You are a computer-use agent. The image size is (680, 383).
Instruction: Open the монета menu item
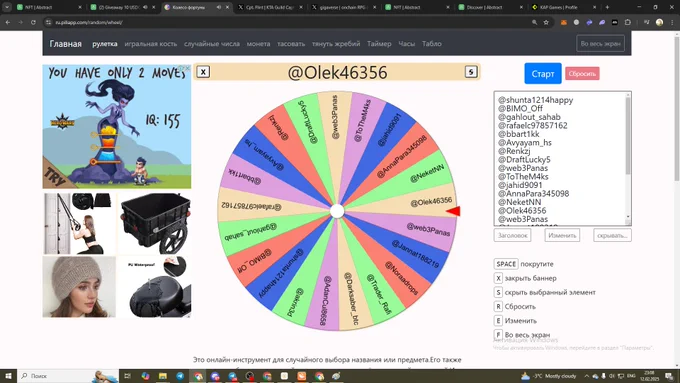tap(258, 44)
